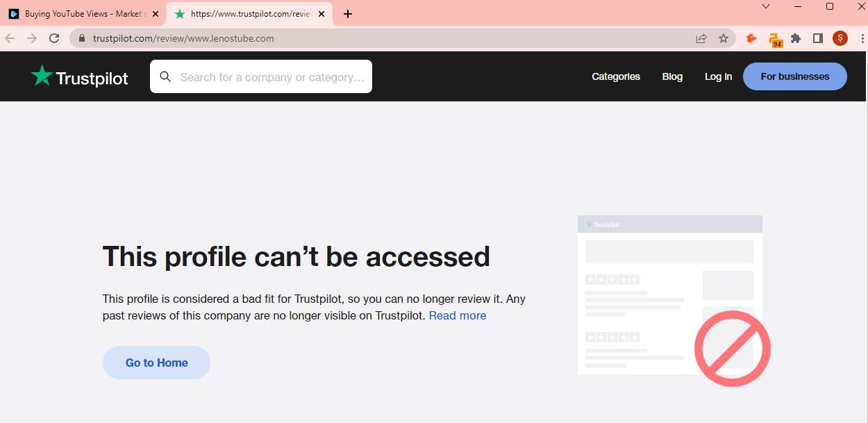Click the blocked profile illustration

[x=674, y=299]
